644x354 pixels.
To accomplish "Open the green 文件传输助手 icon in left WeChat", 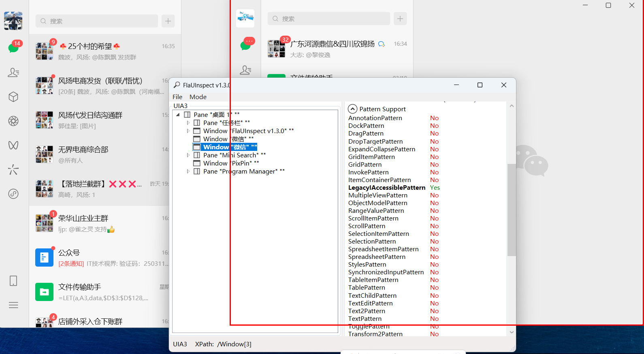I will tap(44, 292).
